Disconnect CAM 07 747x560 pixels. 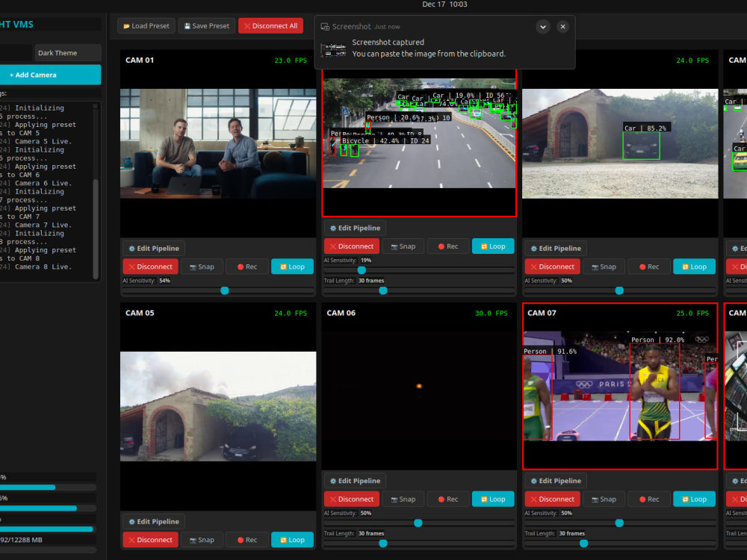pyautogui.click(x=553, y=499)
